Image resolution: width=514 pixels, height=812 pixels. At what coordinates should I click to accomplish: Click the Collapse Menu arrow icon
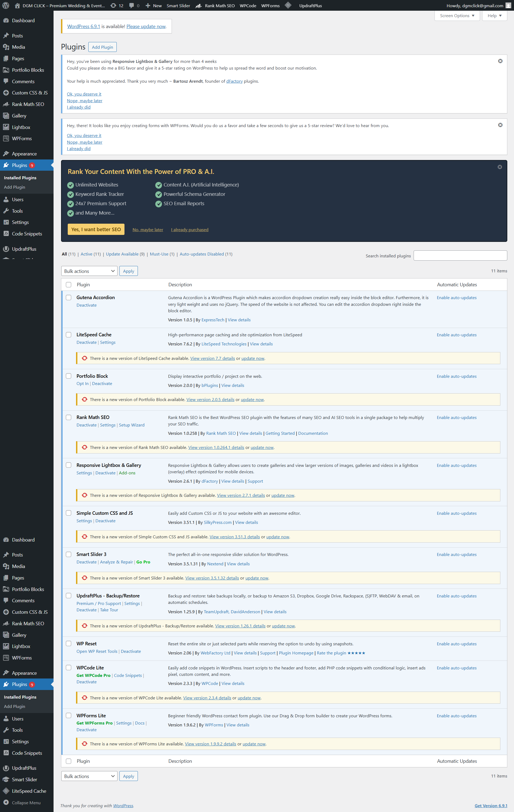tap(6, 802)
